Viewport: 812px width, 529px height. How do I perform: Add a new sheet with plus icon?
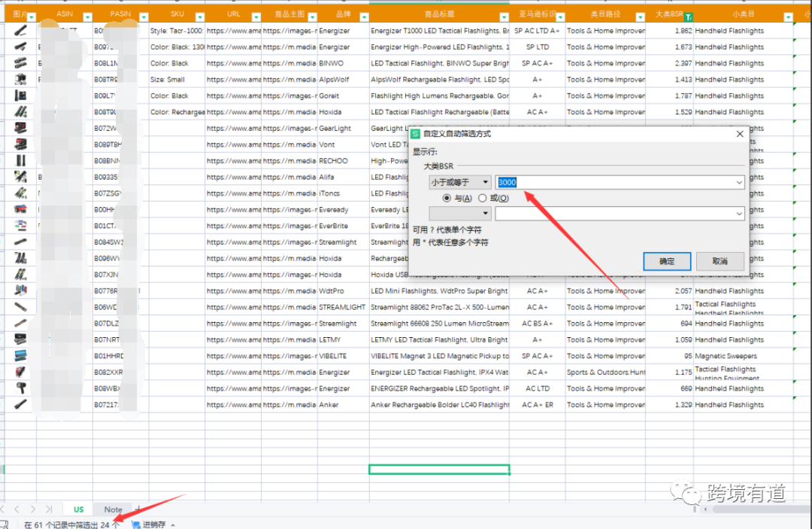coord(138,509)
